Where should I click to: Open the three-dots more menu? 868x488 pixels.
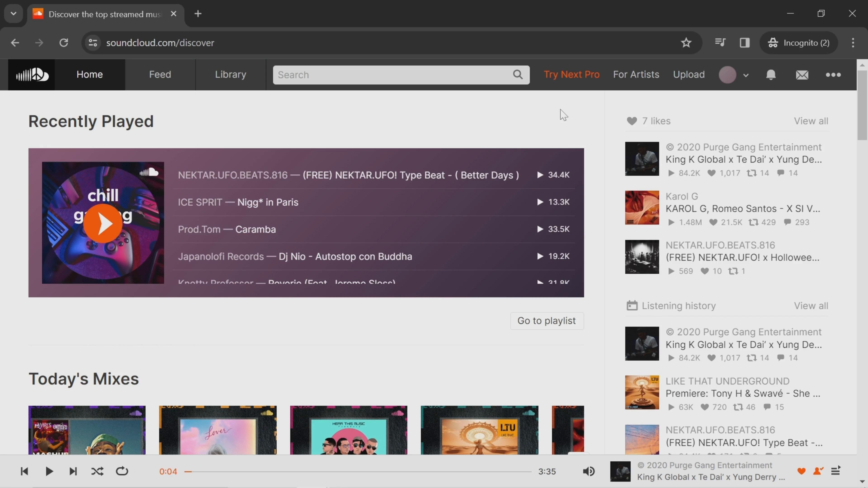point(833,75)
